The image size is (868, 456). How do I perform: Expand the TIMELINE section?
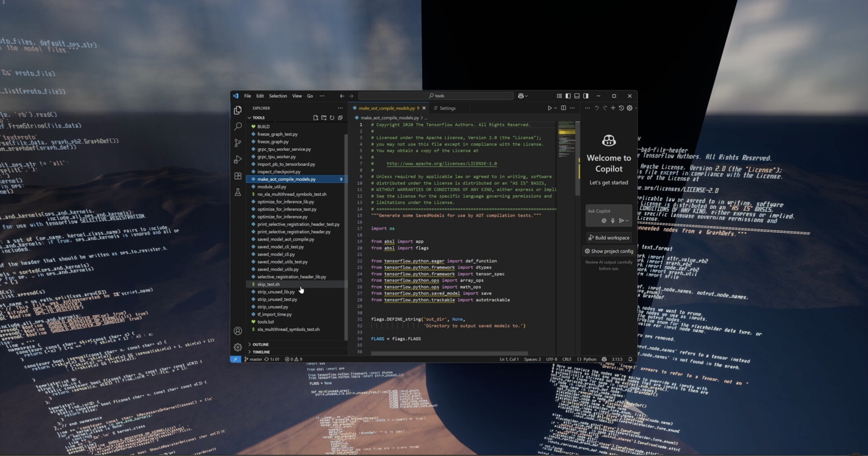(x=261, y=352)
